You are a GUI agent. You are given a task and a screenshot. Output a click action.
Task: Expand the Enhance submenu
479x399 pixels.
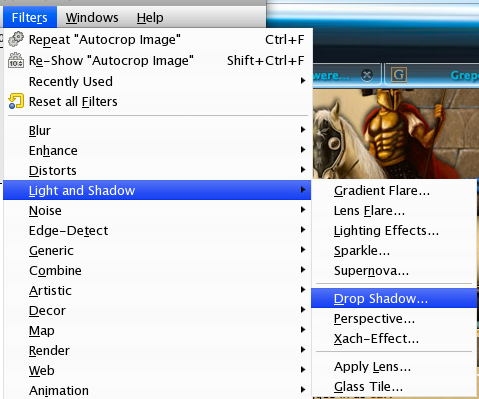pyautogui.click(x=157, y=150)
